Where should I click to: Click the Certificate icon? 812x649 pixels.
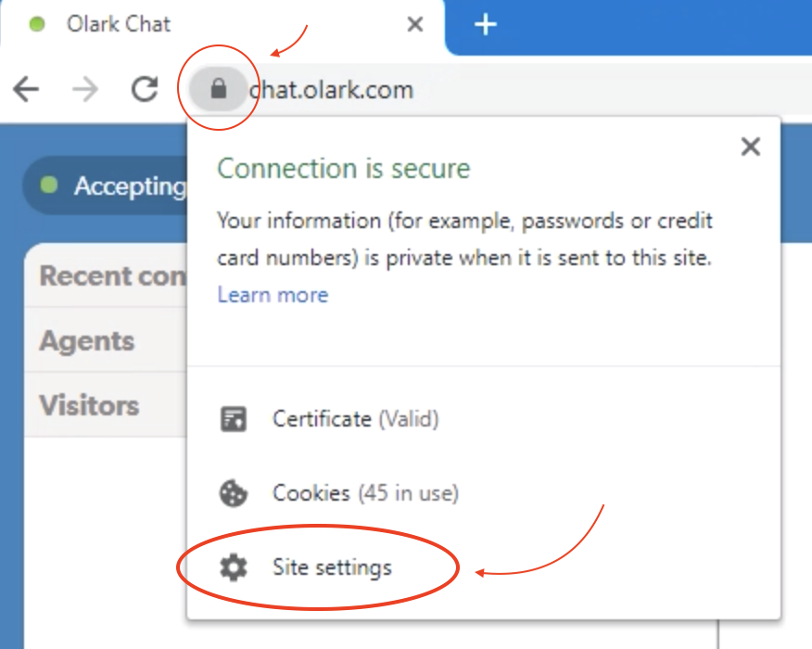click(234, 419)
